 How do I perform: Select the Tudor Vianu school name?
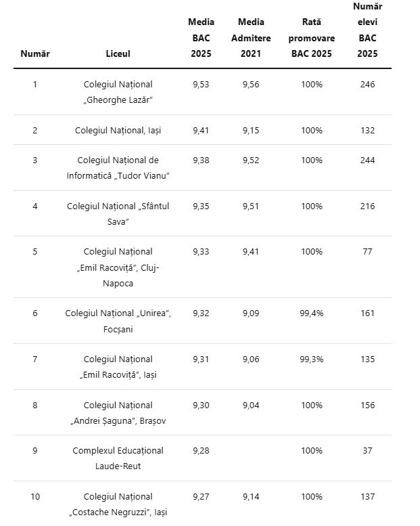coord(118,168)
